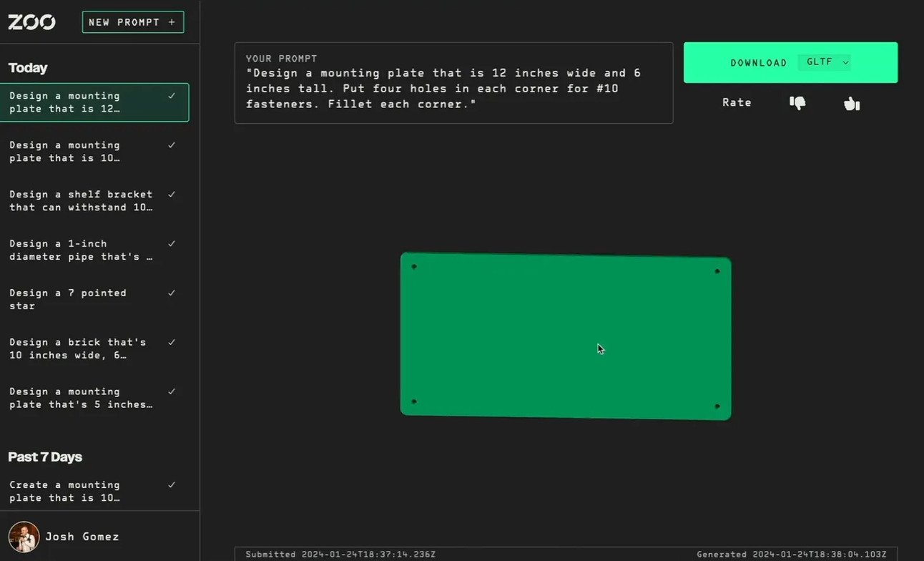Give the generated model a thumbs down
The height and width of the screenshot is (561, 924).
tap(797, 103)
